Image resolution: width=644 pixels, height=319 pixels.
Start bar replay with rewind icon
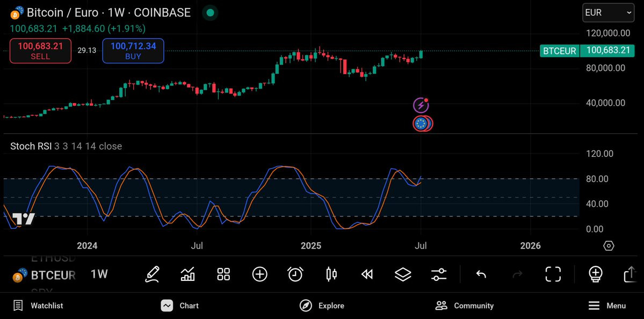(x=367, y=274)
